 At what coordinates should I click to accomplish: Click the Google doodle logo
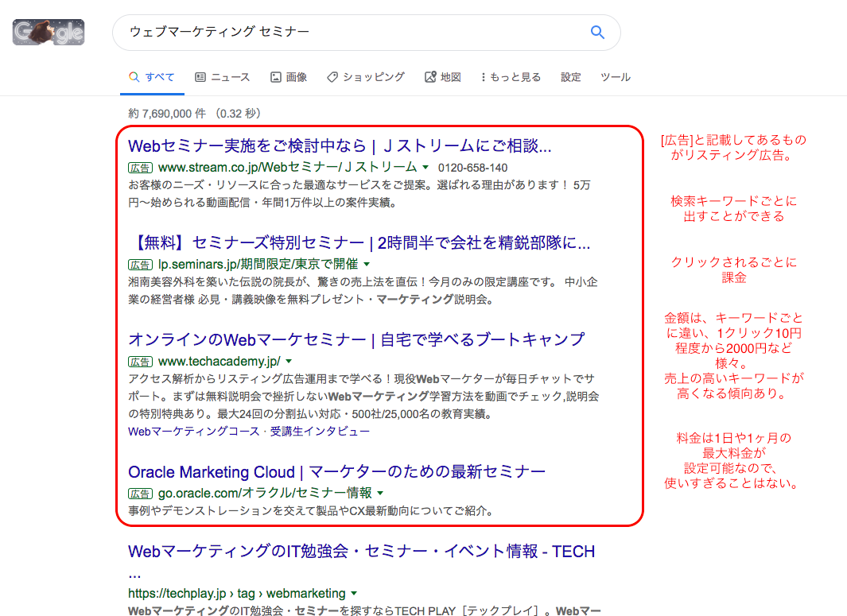click(x=49, y=32)
